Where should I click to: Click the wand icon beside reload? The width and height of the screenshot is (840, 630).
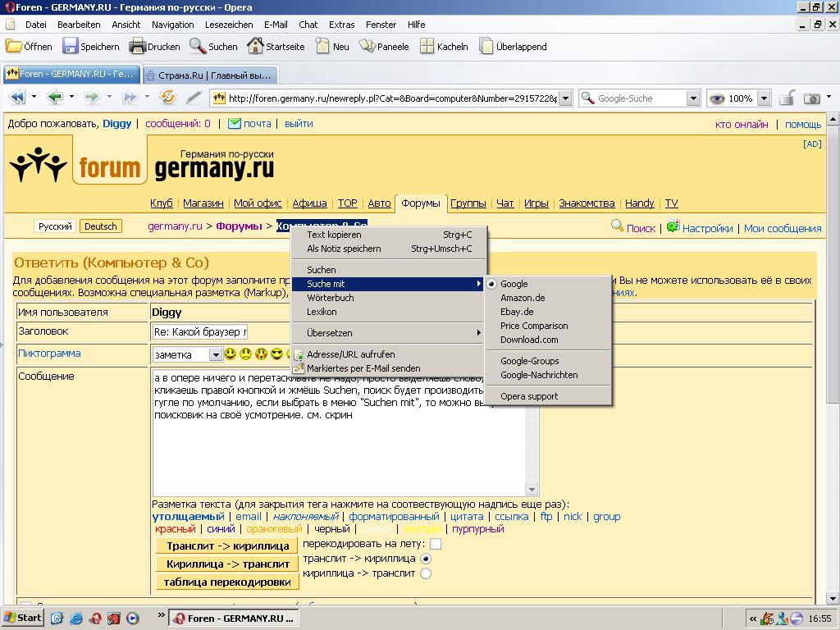[x=194, y=98]
